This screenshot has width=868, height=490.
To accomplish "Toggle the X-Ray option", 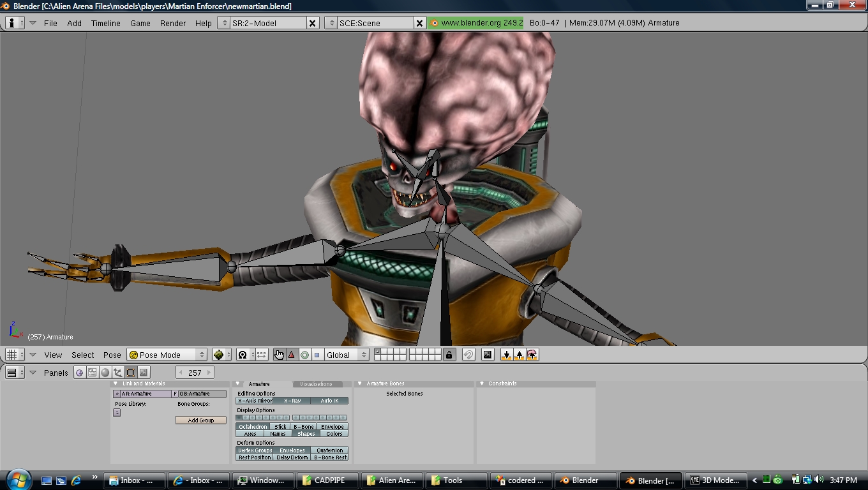I will click(292, 401).
